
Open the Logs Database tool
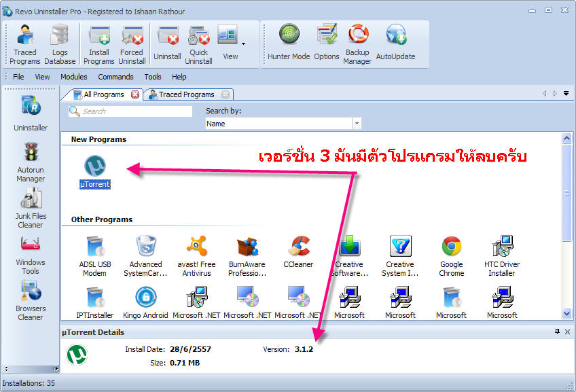[60, 44]
